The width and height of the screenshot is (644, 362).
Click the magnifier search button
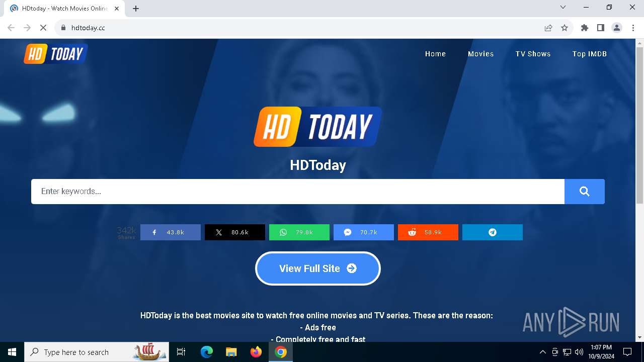click(x=584, y=192)
